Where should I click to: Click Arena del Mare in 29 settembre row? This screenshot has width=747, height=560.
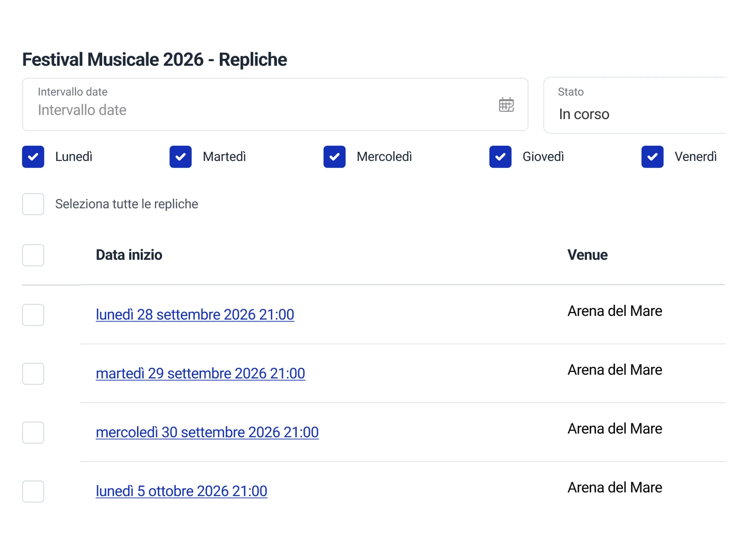(615, 370)
